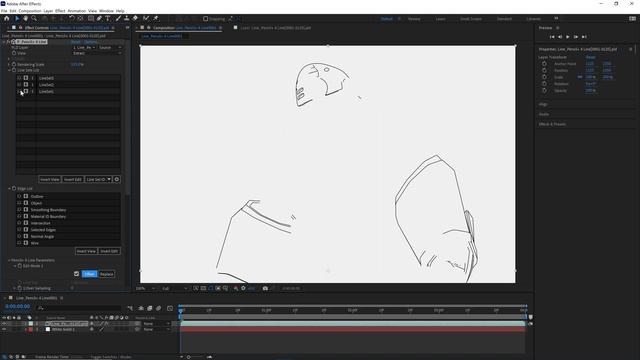Click the timeline timecode 0:00:00:00
The height and width of the screenshot is (360, 640).
coord(18,306)
